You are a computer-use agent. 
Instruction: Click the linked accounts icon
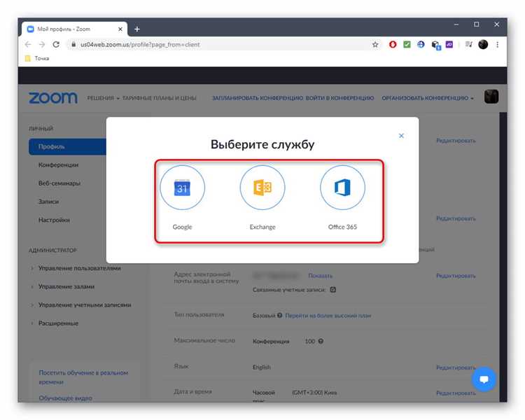pos(332,289)
